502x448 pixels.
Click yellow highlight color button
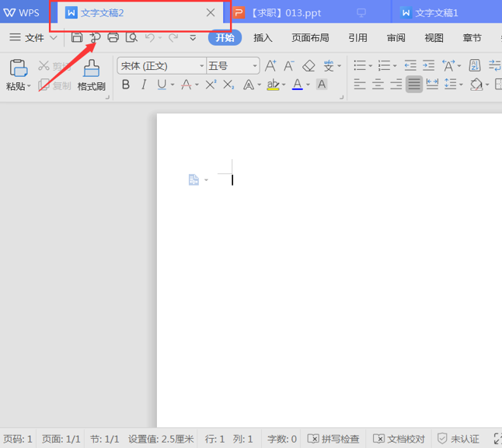coord(273,85)
